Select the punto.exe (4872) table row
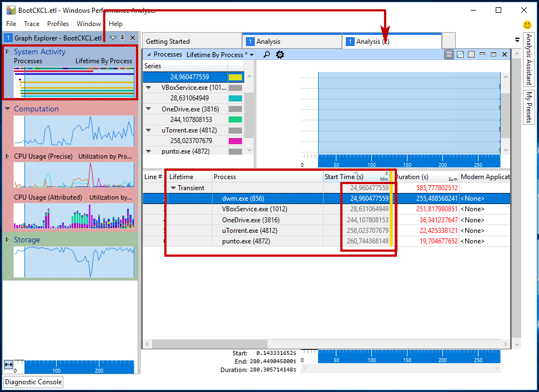 pyautogui.click(x=326, y=241)
